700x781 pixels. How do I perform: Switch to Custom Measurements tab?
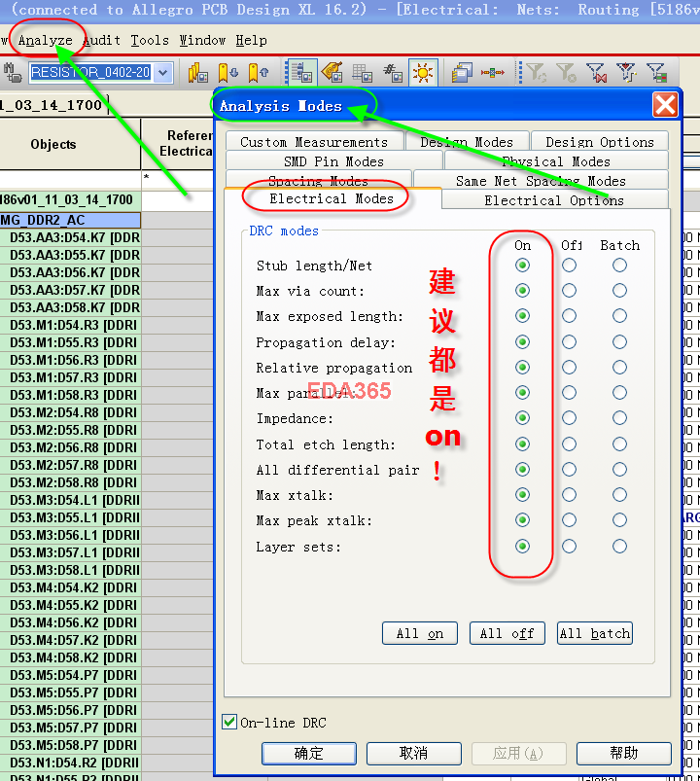314,142
